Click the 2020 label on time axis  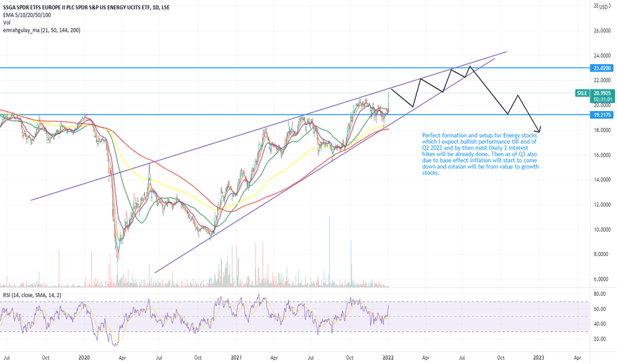point(84,357)
